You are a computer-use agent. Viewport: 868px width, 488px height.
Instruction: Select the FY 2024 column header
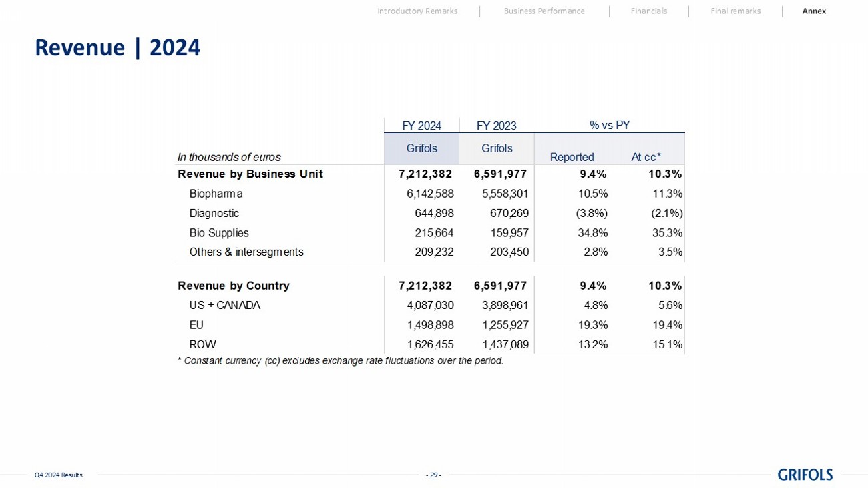(421, 126)
